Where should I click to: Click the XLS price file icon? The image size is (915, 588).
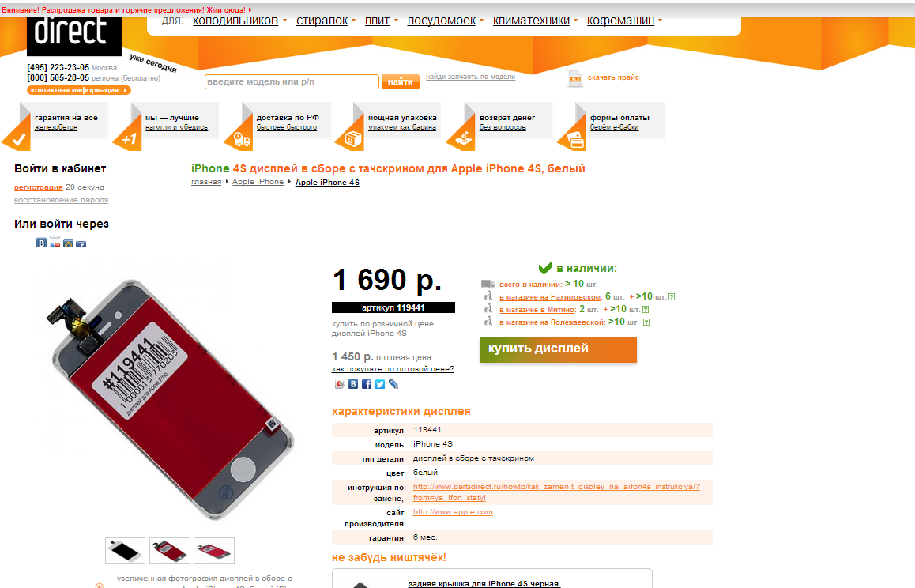point(574,78)
